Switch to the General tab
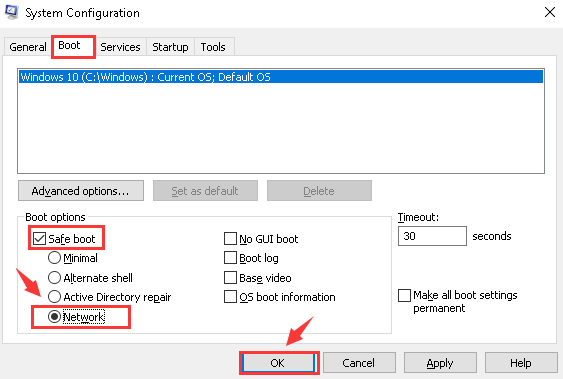The image size is (563, 379). pos(28,47)
